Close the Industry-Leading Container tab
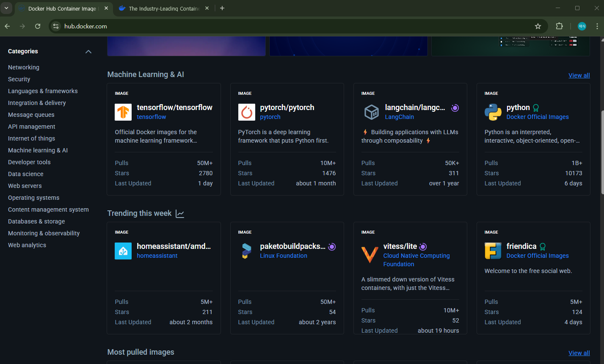 [x=207, y=8]
